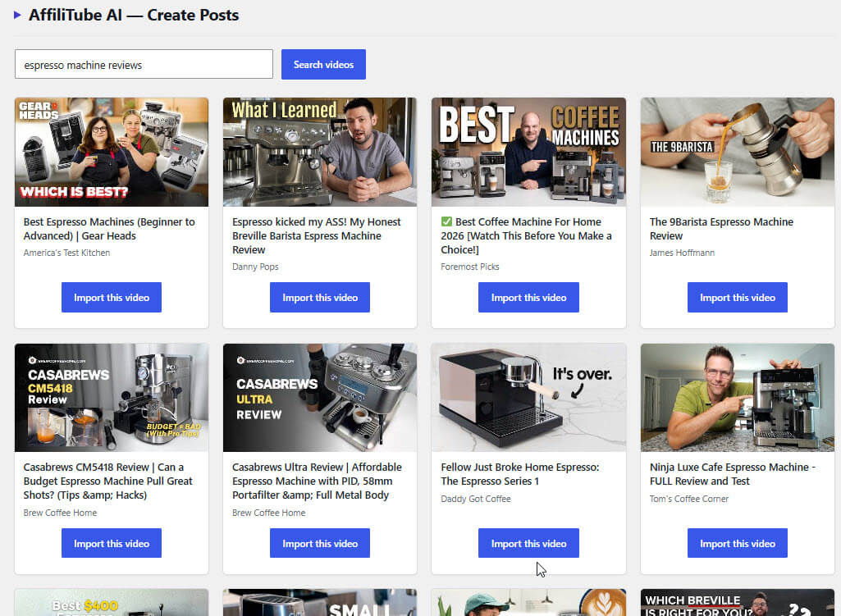The width and height of the screenshot is (841, 616).
Task: Open the Ninja Luxe Cafe thumbnail
Action: pyautogui.click(x=738, y=398)
